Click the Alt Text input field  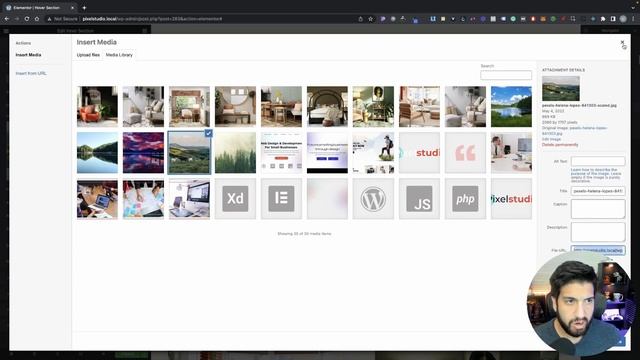coord(598,161)
